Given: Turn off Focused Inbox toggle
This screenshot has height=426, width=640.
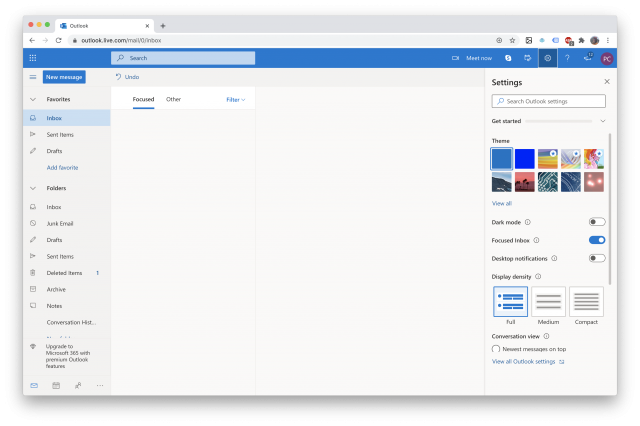Looking at the screenshot, I should 597,240.
